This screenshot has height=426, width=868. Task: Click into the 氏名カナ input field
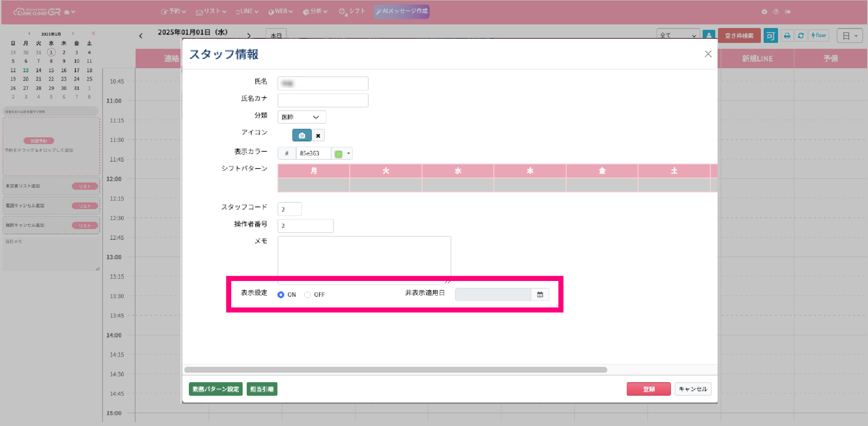pyautogui.click(x=323, y=100)
